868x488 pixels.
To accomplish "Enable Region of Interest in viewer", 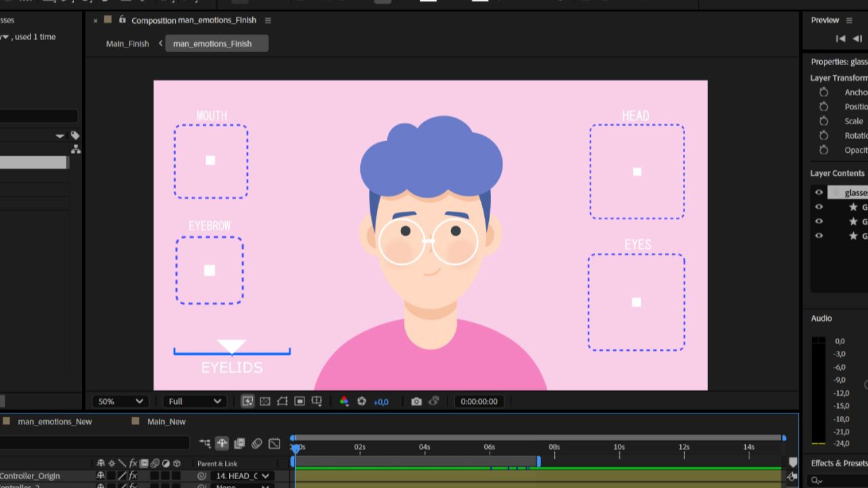I will coord(299,401).
